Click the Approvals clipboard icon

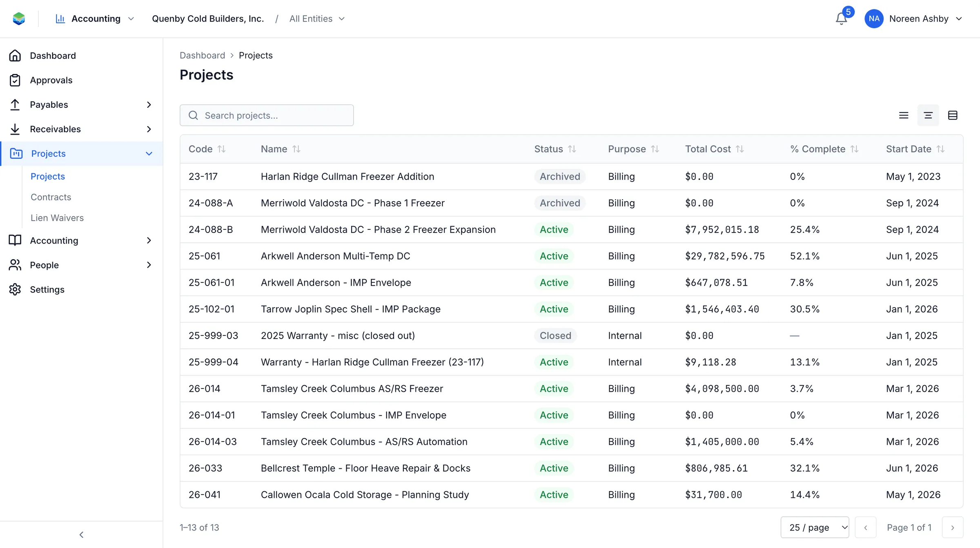[x=15, y=80]
